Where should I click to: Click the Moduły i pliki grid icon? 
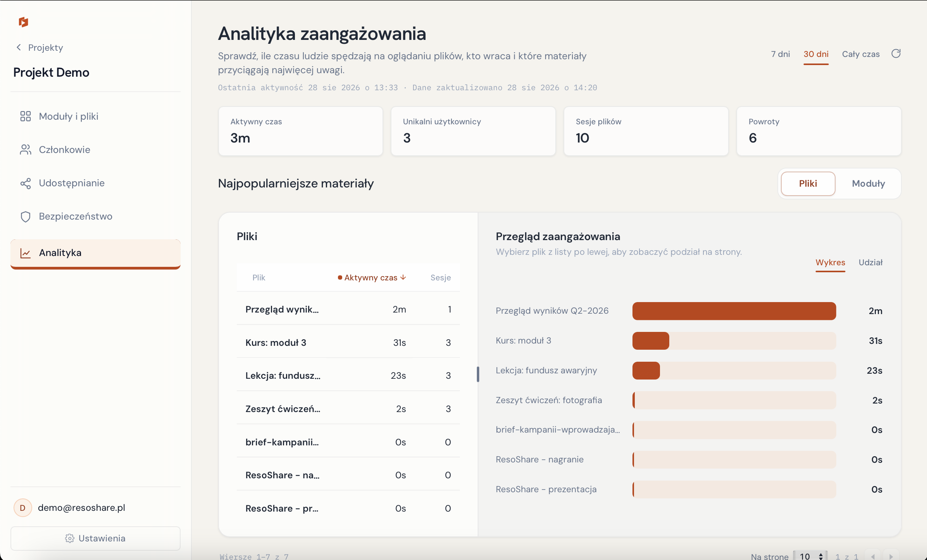pos(26,116)
